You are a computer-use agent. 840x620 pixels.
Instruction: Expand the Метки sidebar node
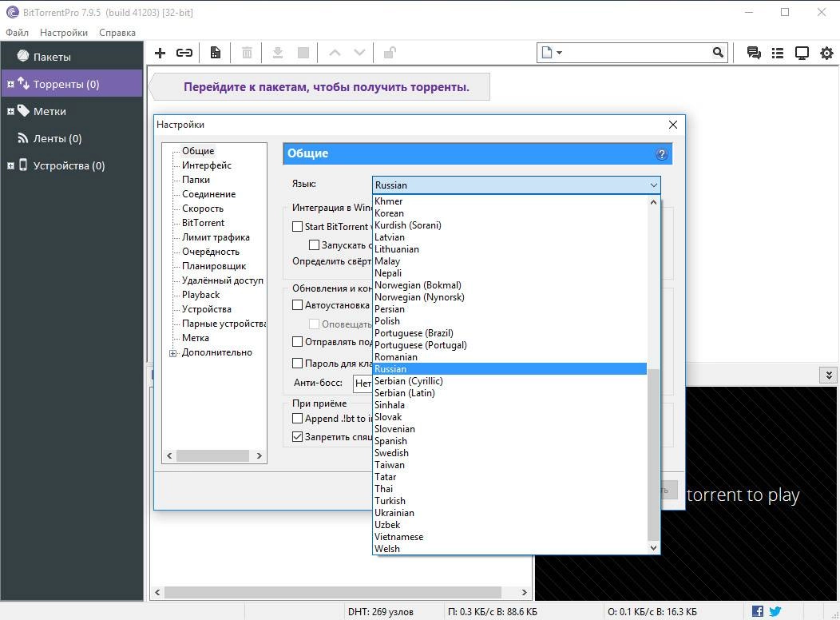point(10,112)
